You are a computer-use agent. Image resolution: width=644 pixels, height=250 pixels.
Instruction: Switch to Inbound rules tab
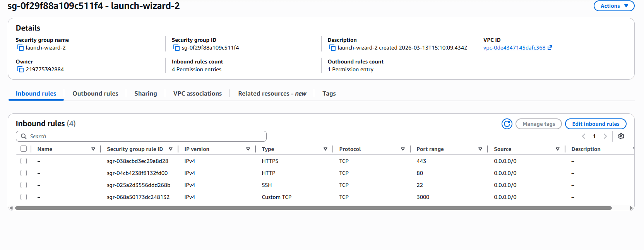tap(36, 94)
